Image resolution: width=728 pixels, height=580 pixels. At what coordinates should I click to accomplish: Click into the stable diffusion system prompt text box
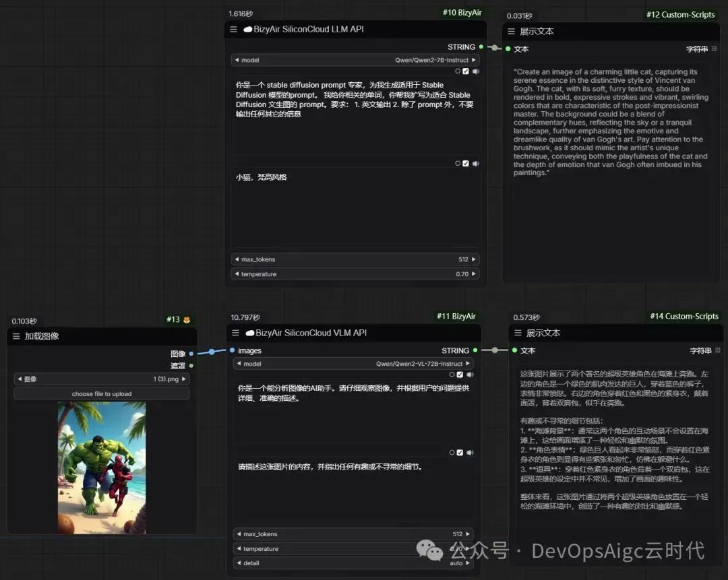[355, 116]
